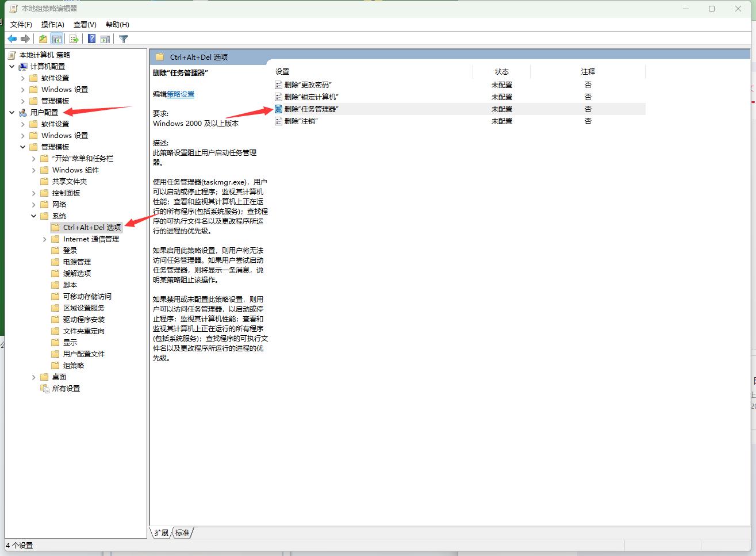Open the 操作(A) menu

coord(53,25)
